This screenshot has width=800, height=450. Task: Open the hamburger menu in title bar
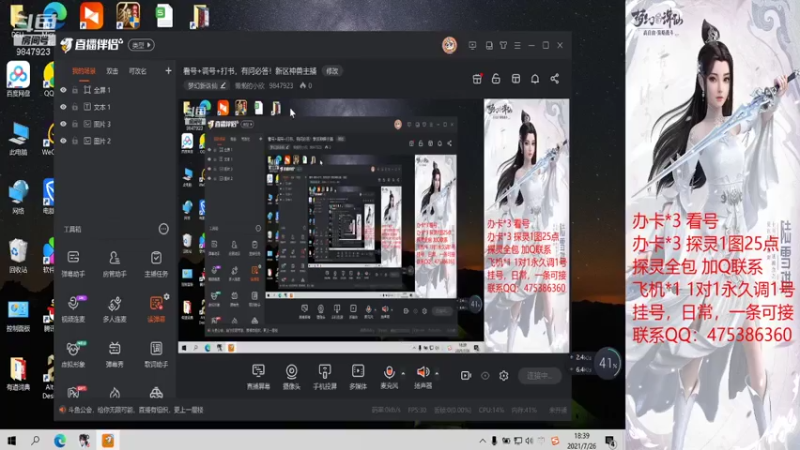[x=517, y=45]
